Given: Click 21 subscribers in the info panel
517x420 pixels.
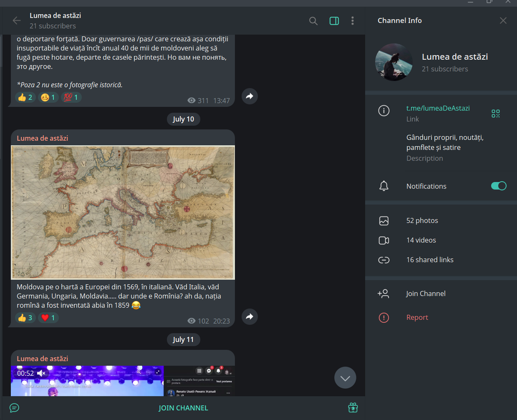Looking at the screenshot, I should click(445, 69).
